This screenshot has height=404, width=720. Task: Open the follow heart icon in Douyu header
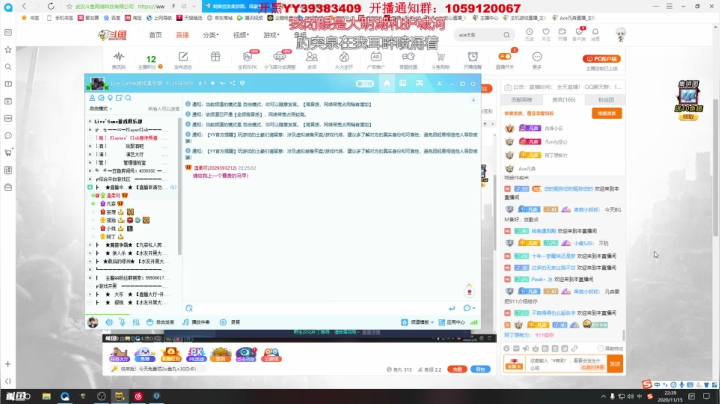pos(546,32)
